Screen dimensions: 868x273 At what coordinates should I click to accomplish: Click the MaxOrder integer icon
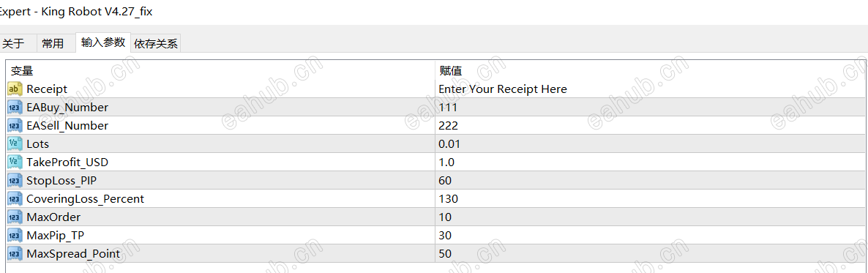15,217
